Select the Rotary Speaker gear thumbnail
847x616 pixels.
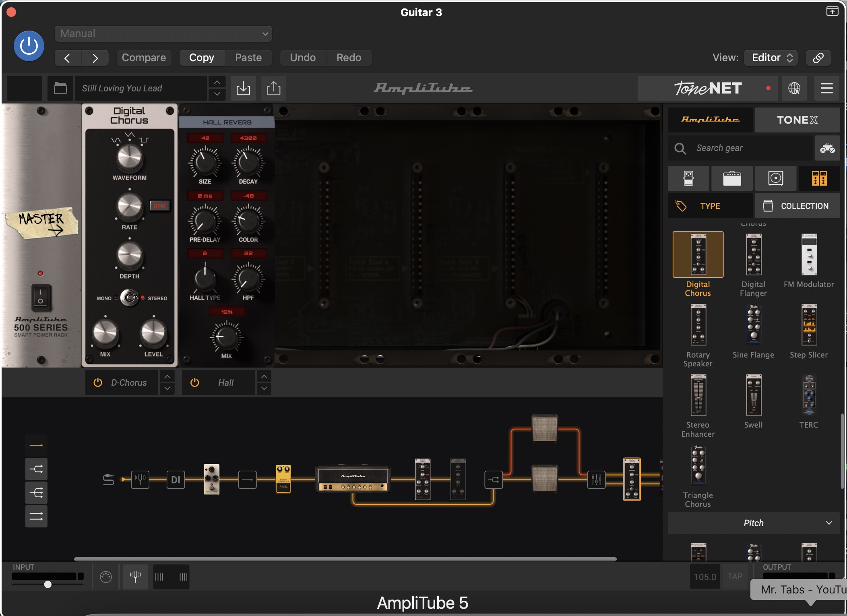tap(698, 325)
